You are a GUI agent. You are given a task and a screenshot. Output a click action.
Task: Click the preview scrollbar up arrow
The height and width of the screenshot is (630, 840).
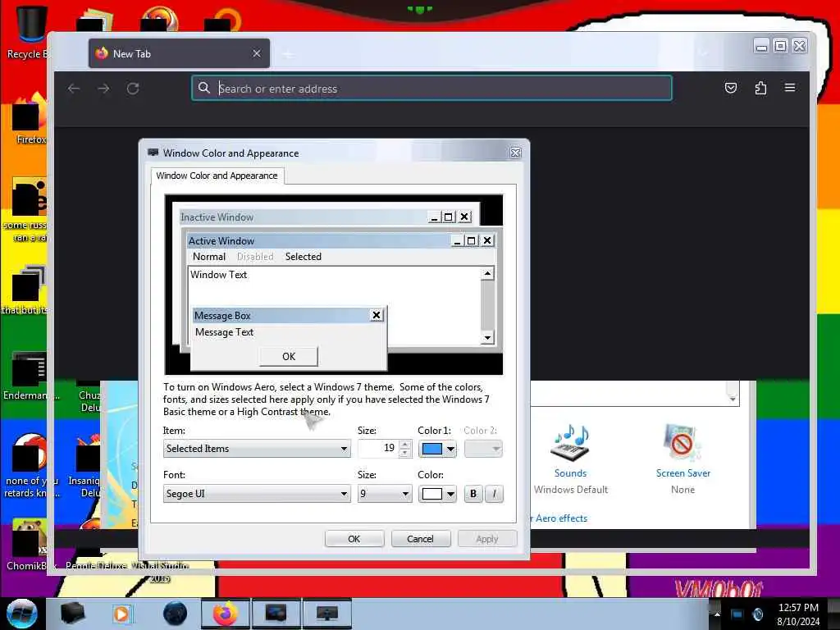[x=487, y=274]
